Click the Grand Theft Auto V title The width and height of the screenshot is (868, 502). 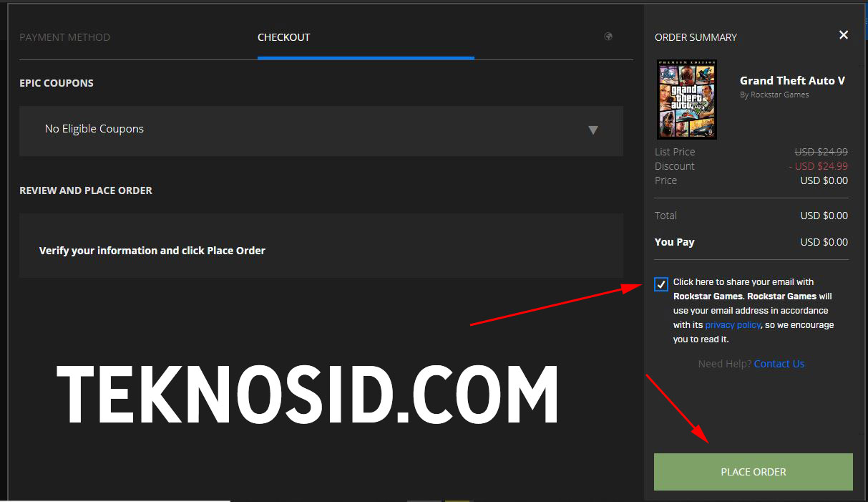pos(792,81)
